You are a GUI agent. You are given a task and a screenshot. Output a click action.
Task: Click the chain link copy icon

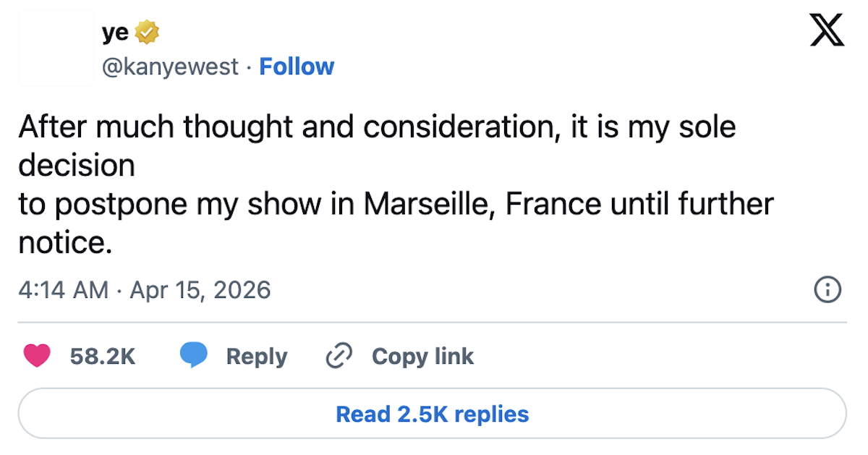pyautogui.click(x=338, y=356)
